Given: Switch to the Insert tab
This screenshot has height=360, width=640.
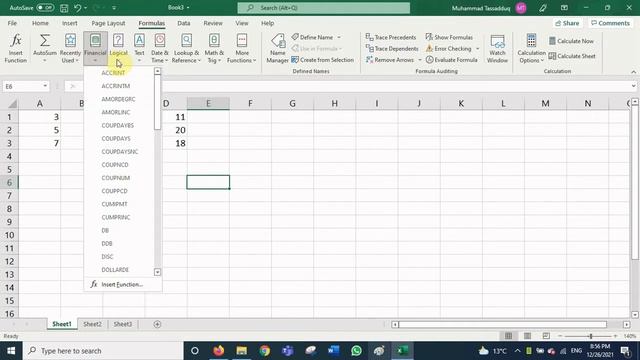Looking at the screenshot, I should pyautogui.click(x=70, y=23).
